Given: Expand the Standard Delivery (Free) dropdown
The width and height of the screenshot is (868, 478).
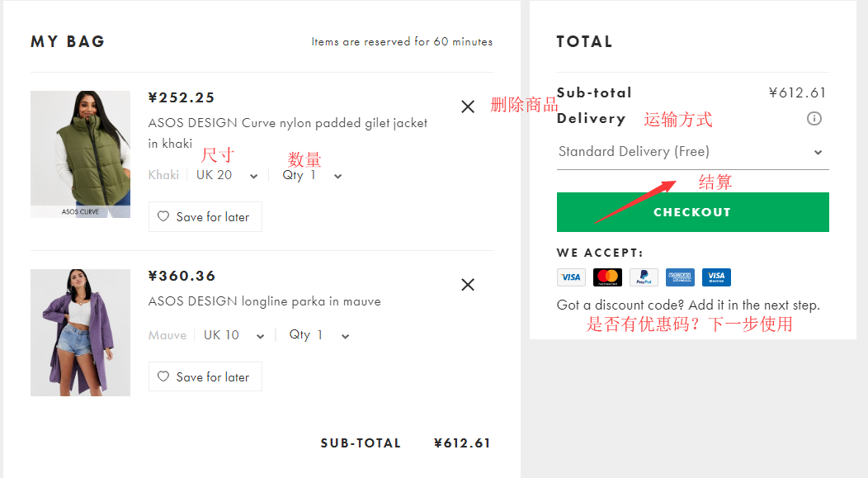Looking at the screenshot, I should tap(691, 152).
